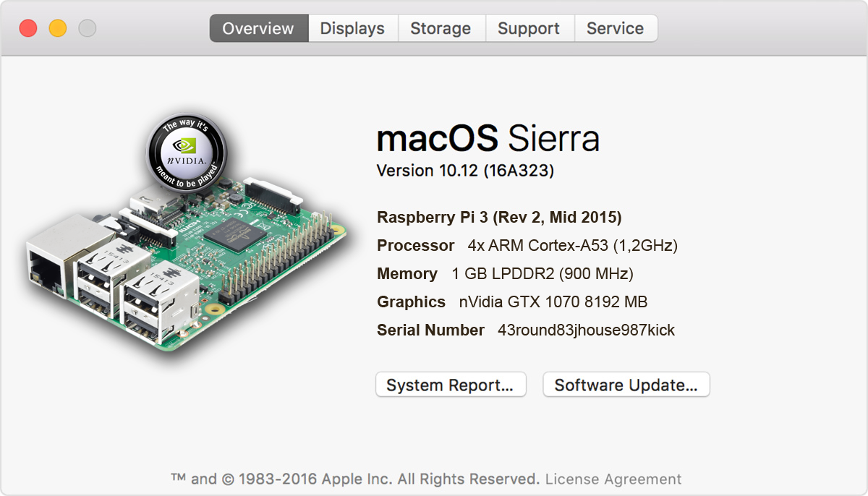The height and width of the screenshot is (496, 868).
Task: Click the macOS Sierra title text
Action: point(488,139)
